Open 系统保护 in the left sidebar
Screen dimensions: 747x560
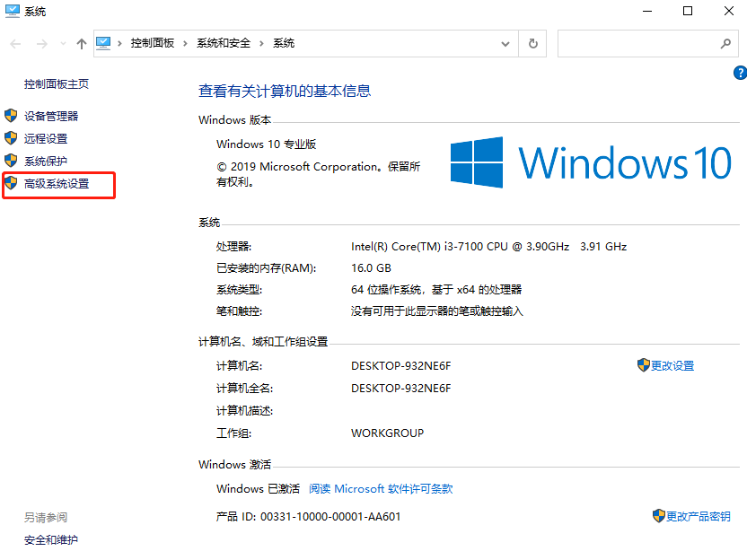tap(46, 162)
